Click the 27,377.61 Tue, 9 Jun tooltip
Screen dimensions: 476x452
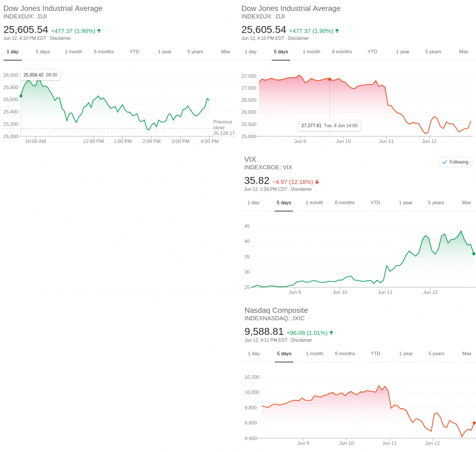pyautogui.click(x=329, y=126)
